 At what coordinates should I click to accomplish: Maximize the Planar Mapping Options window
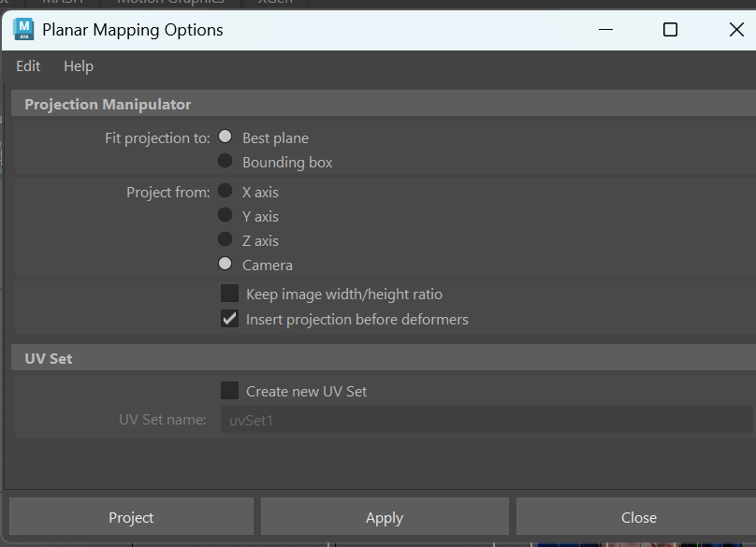[670, 30]
